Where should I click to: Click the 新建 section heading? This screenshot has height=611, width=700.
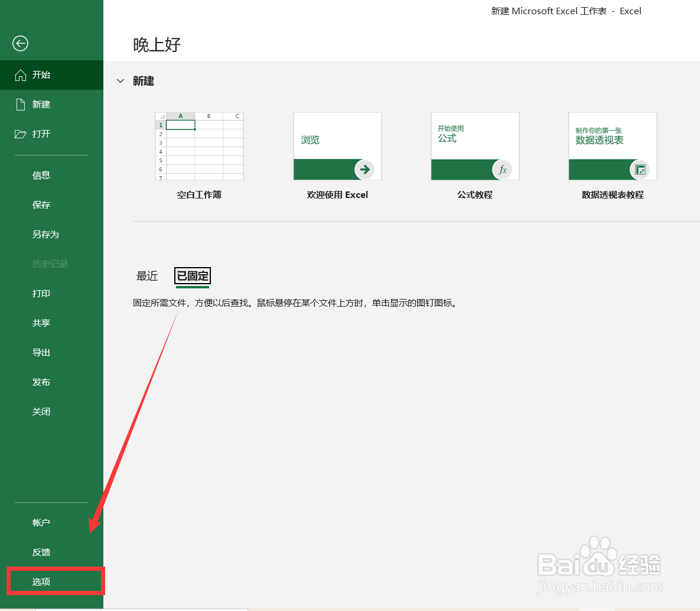point(144,81)
